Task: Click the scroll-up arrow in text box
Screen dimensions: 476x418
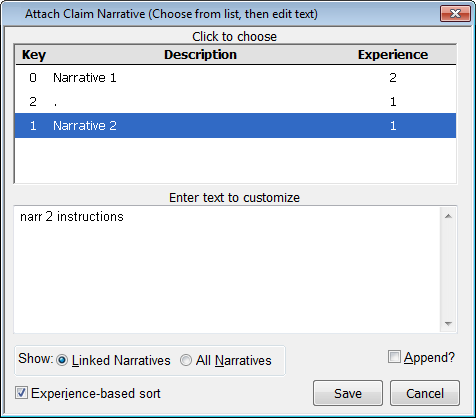Action: click(448, 216)
